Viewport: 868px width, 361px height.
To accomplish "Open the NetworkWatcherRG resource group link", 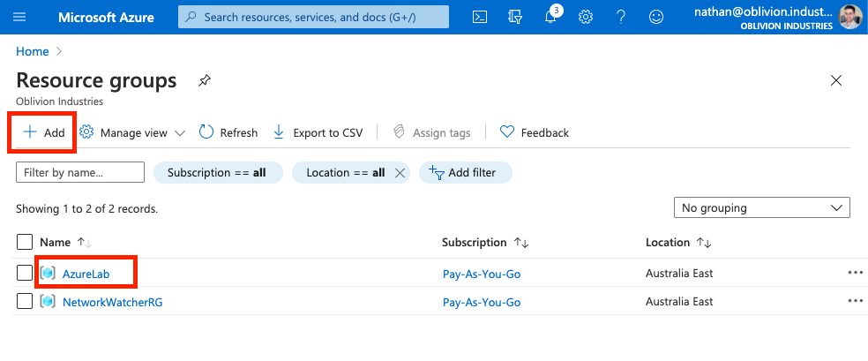I will (x=112, y=302).
